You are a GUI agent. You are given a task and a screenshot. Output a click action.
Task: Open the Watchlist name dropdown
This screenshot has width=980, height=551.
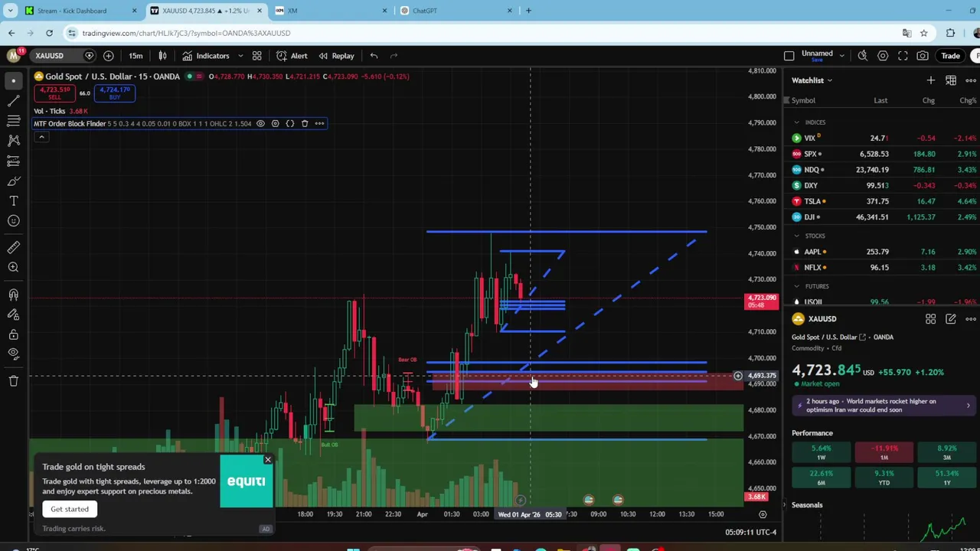[x=812, y=80]
